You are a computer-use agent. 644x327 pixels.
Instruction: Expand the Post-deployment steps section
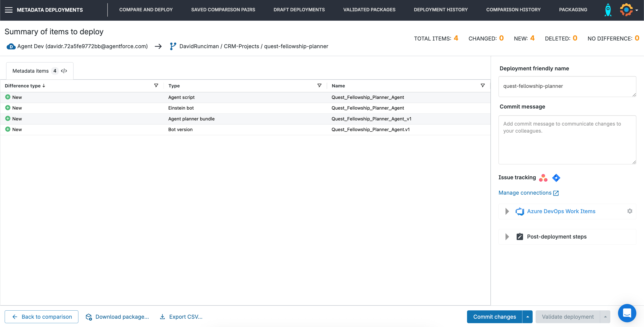(x=507, y=236)
